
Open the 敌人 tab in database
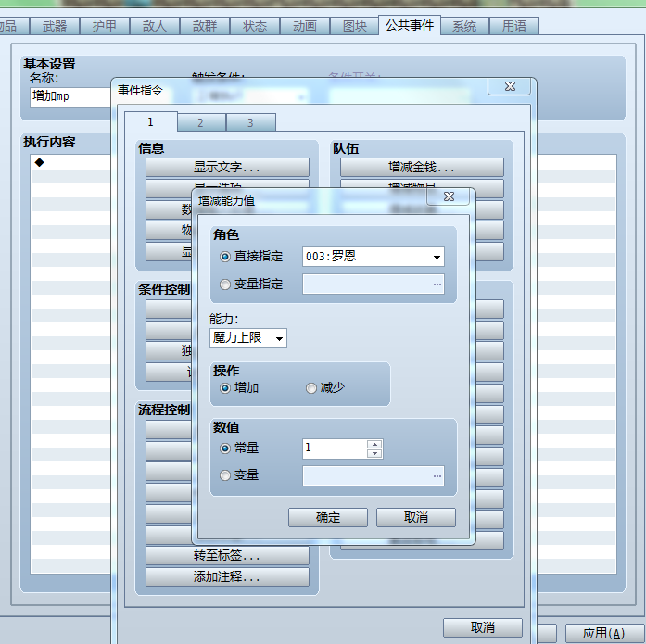[155, 26]
